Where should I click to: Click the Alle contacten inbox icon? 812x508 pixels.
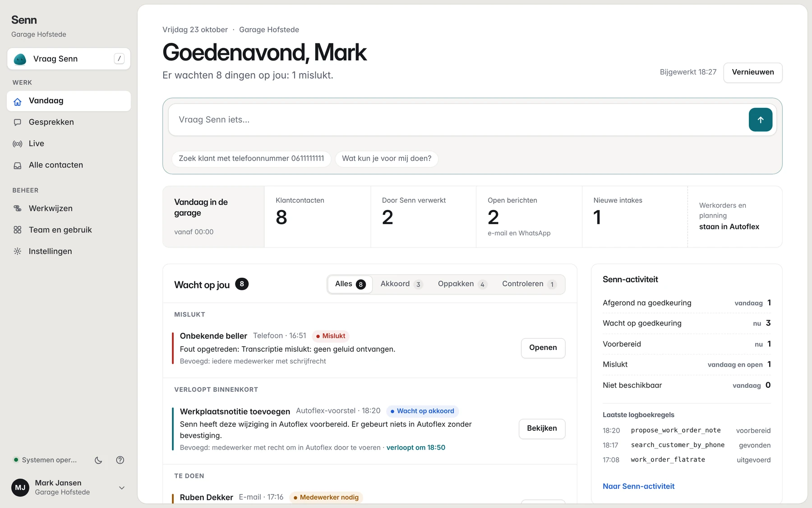[x=18, y=165]
